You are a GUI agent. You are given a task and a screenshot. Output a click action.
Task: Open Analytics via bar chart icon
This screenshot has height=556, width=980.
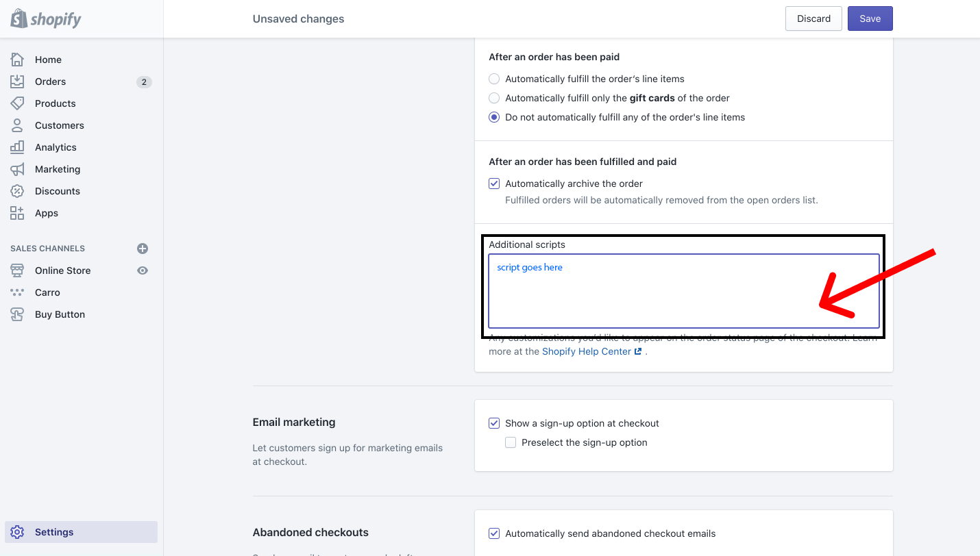point(17,147)
